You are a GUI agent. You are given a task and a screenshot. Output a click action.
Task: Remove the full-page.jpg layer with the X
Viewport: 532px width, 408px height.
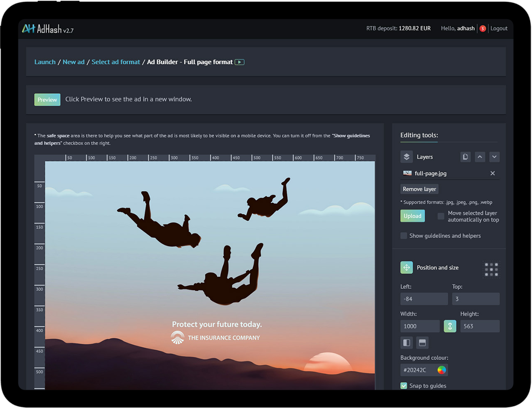(x=492, y=173)
